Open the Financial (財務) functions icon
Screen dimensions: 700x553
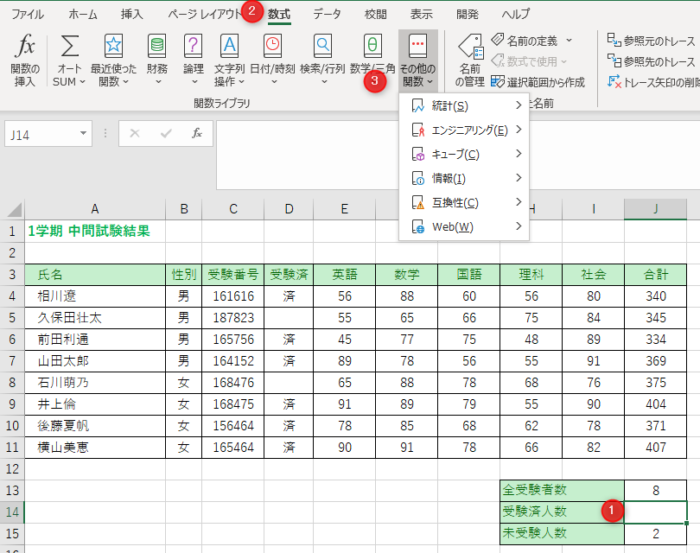pos(156,48)
